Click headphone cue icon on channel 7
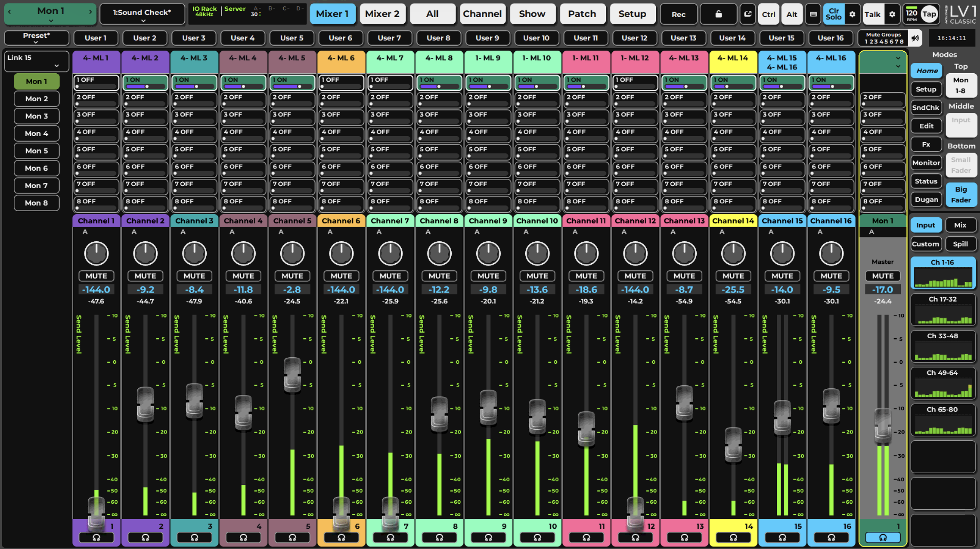 [x=390, y=537]
